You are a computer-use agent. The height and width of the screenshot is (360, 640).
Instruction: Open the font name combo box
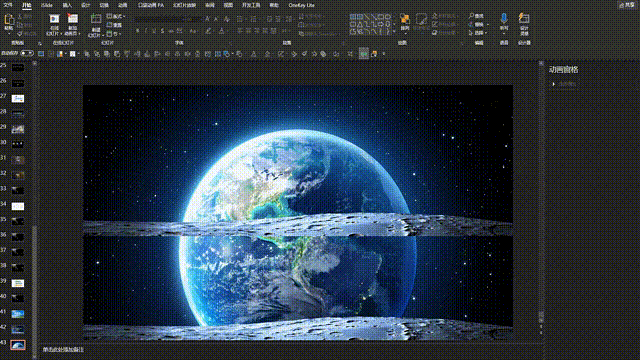[160, 19]
